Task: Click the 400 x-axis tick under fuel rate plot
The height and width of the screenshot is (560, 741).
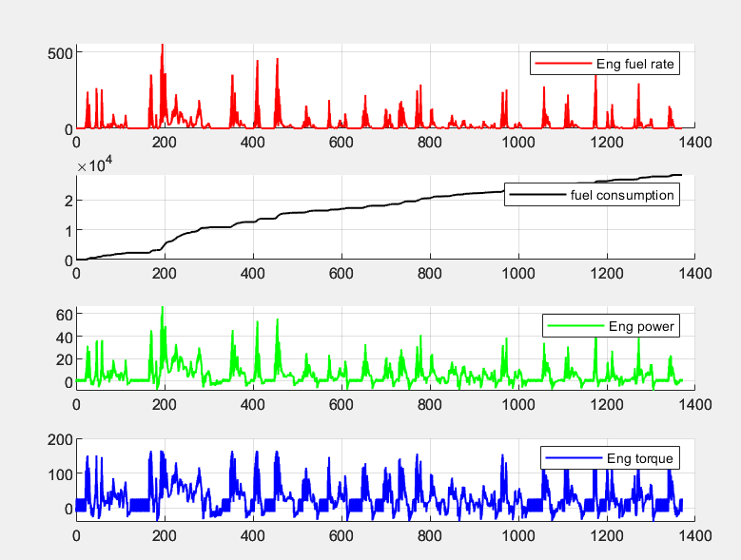Action: click(253, 142)
